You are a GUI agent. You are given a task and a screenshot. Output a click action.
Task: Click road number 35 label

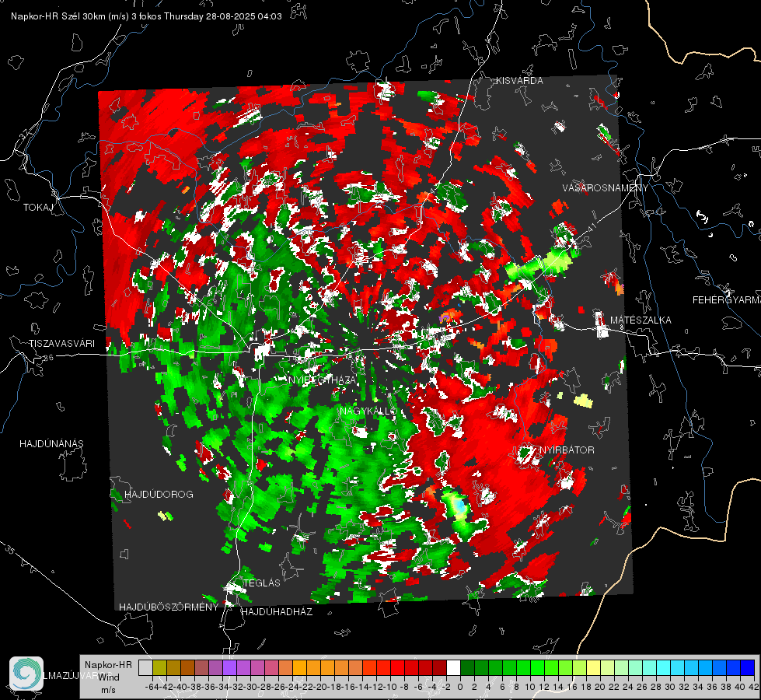[9, 549]
